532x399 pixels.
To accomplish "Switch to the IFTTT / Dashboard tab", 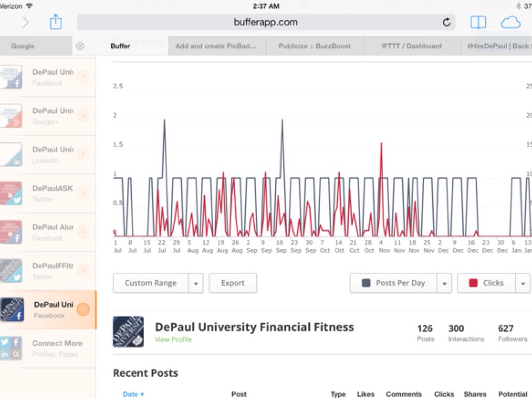I will [411, 46].
